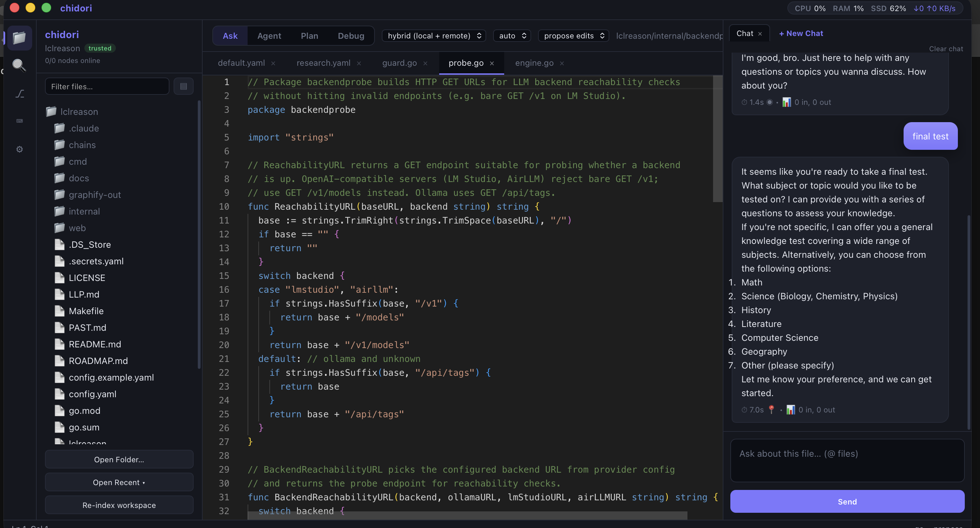
Task: Select the Chat tab
Action: [x=745, y=34]
